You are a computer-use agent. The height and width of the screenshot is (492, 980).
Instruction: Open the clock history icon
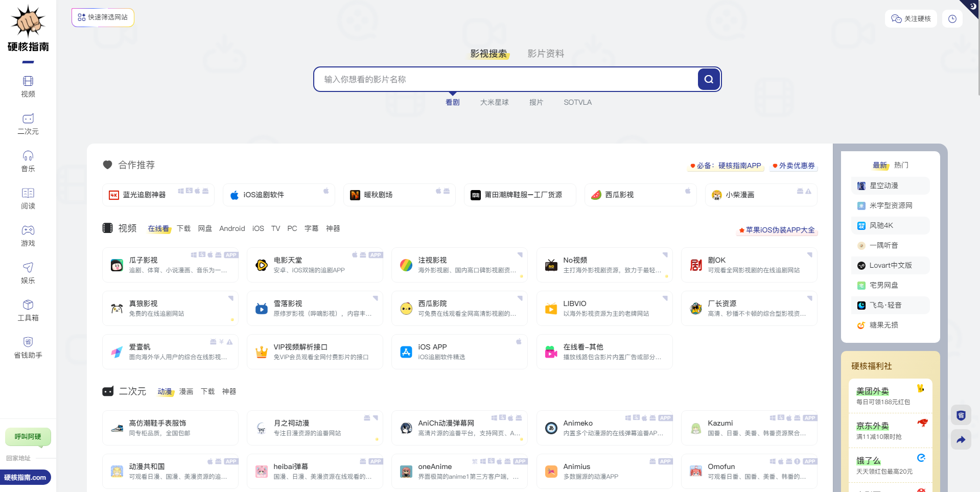tap(952, 19)
